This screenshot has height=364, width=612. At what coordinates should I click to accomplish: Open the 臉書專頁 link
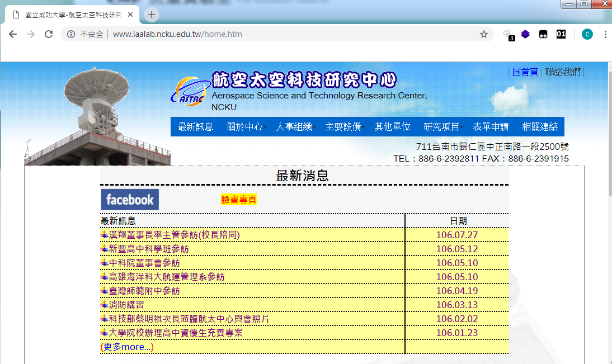pyautogui.click(x=238, y=200)
